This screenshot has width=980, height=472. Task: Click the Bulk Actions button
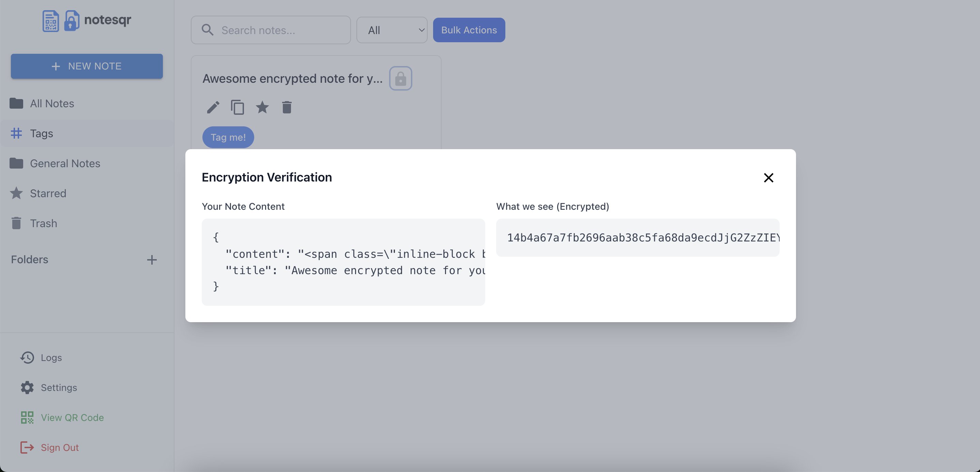coord(469,30)
